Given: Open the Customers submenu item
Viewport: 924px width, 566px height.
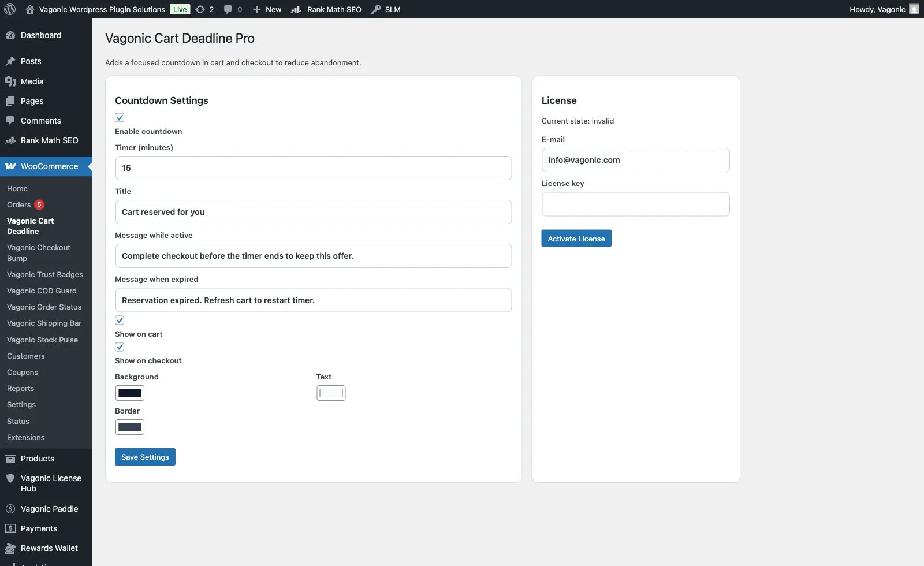Looking at the screenshot, I should click(26, 356).
